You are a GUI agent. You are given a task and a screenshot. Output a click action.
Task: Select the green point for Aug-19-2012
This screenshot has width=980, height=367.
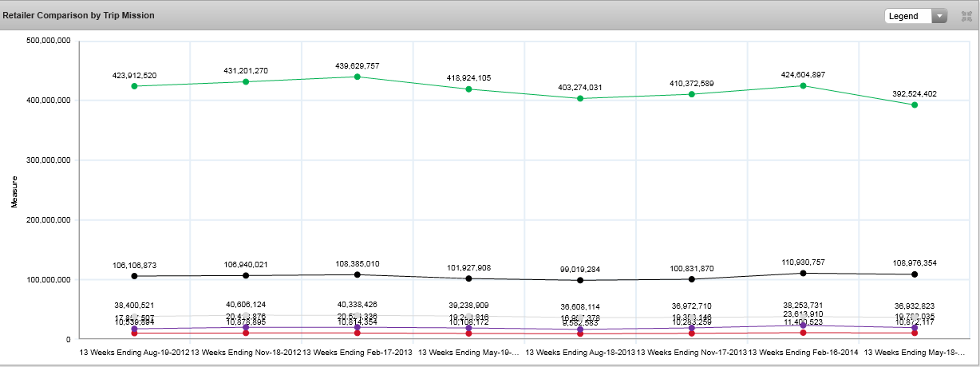click(x=135, y=86)
